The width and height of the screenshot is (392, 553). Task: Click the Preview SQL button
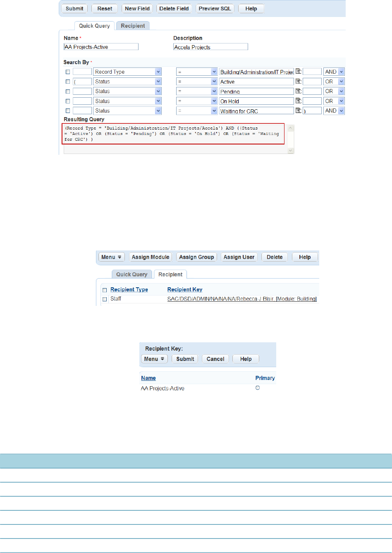click(215, 8)
